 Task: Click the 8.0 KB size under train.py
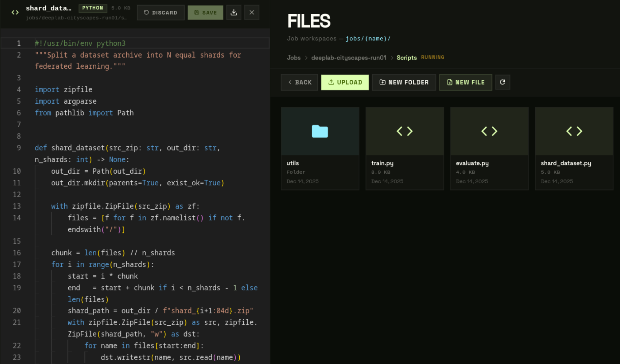point(381,172)
